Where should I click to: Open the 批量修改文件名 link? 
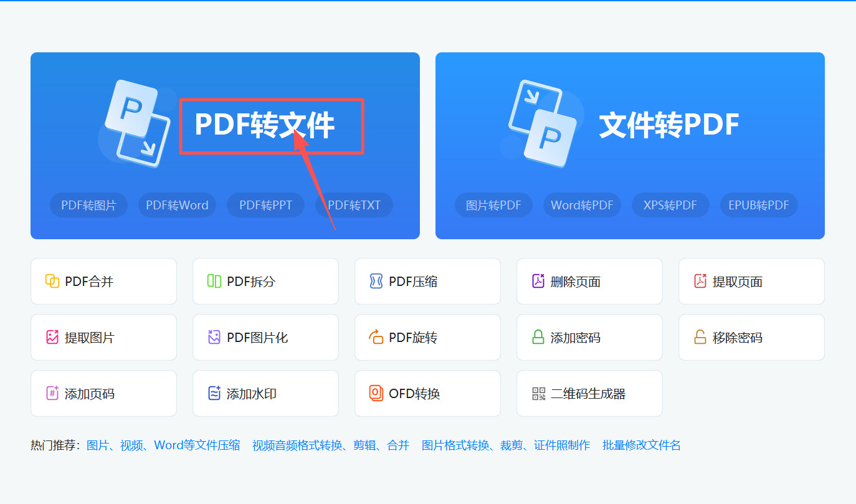641,445
